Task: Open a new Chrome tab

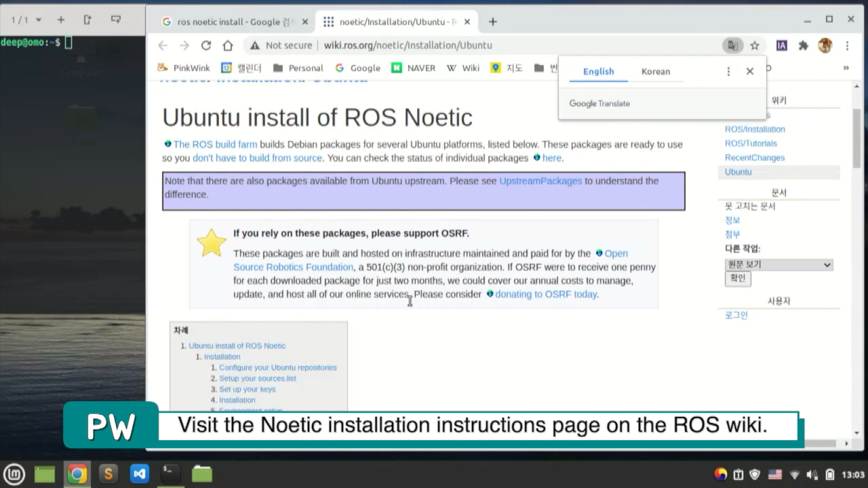Action: pos(493,22)
